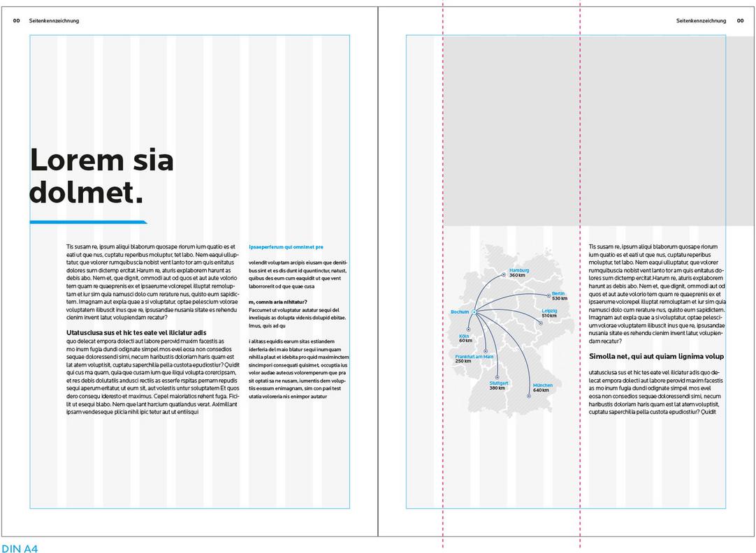Click the "DIN A4" label below the spread
Viewport: 756px width, 553px height.
pos(20,547)
